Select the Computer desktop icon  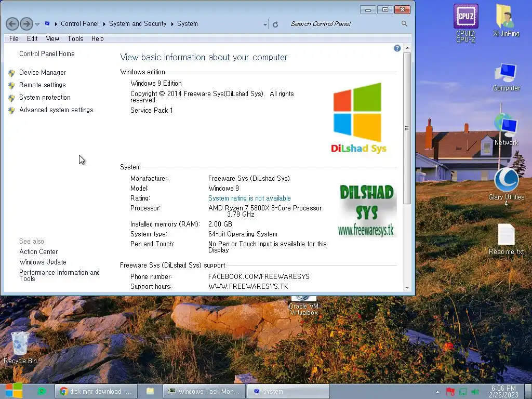(x=506, y=77)
